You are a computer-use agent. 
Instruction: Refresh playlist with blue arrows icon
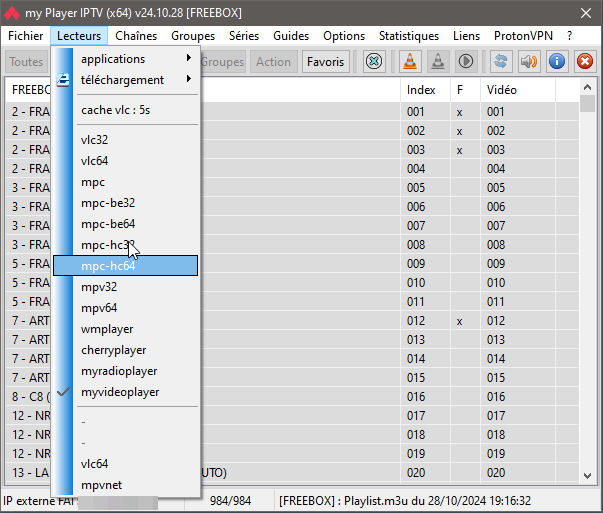coord(501,62)
